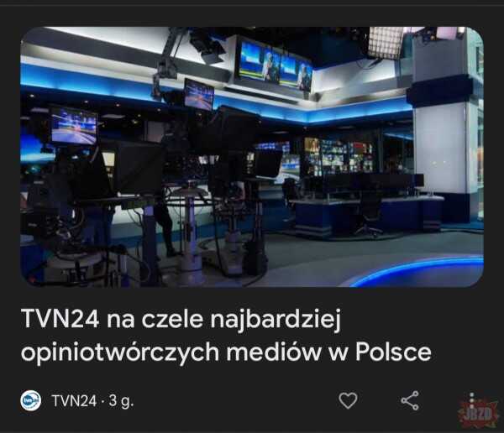This screenshot has height=433, width=504.
Task: Click the word 'najbardziej' in the headline
Action: pyautogui.click(x=276, y=320)
